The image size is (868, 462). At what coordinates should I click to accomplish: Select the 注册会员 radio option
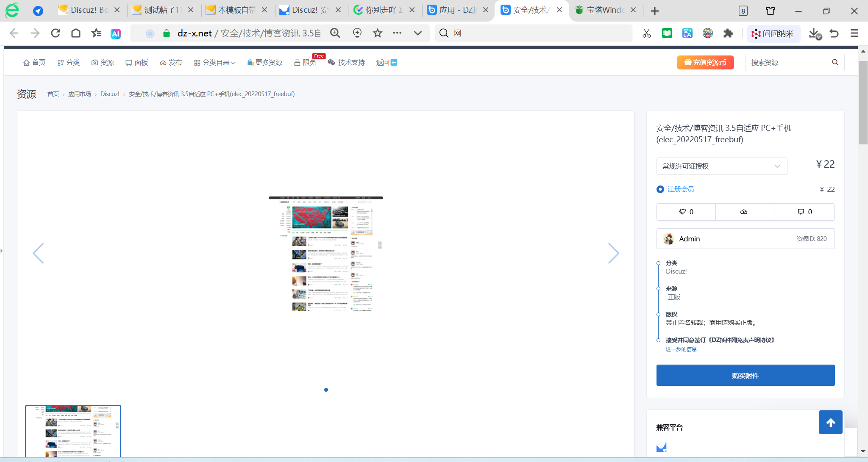click(x=660, y=189)
